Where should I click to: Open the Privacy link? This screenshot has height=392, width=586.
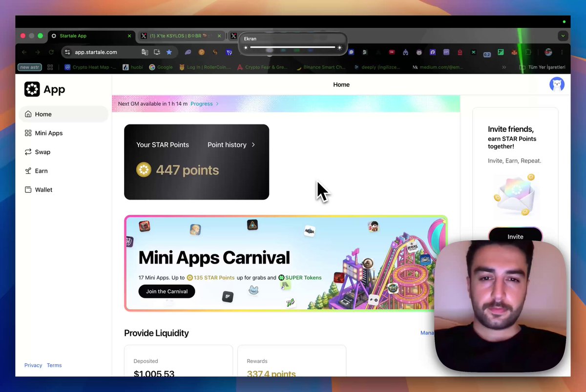point(33,365)
